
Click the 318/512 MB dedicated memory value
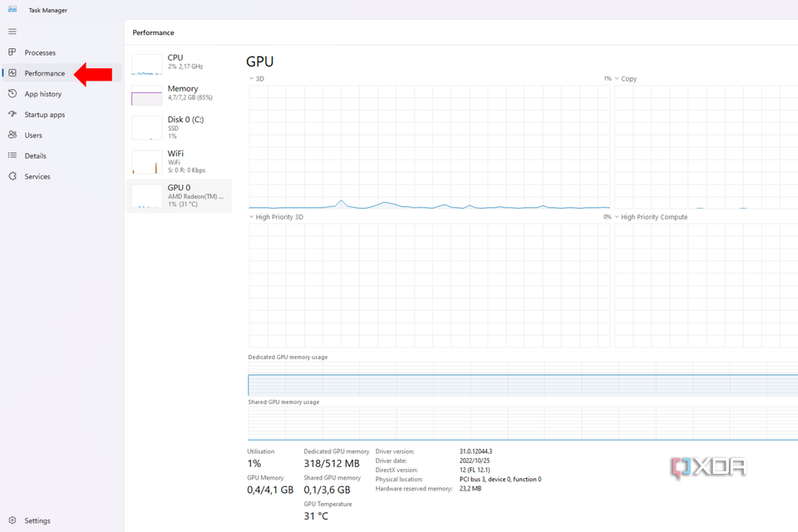pos(332,463)
